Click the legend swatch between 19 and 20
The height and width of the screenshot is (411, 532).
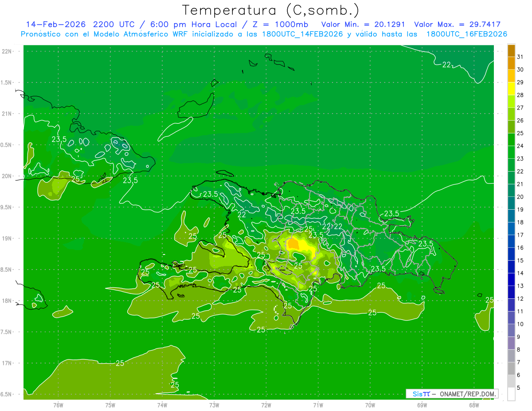click(511, 204)
